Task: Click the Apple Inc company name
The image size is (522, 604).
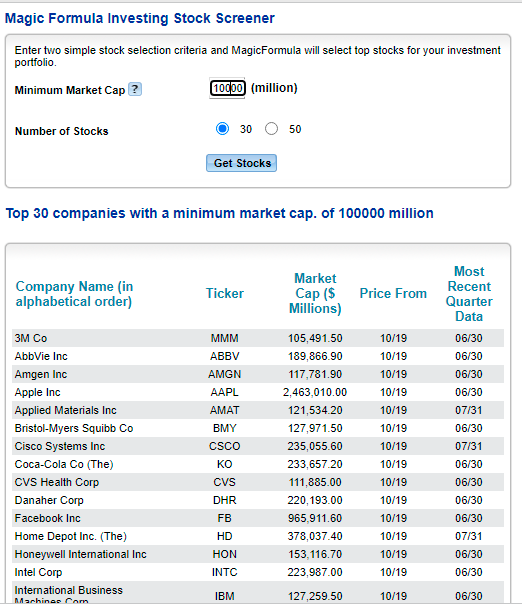Action: click(37, 392)
